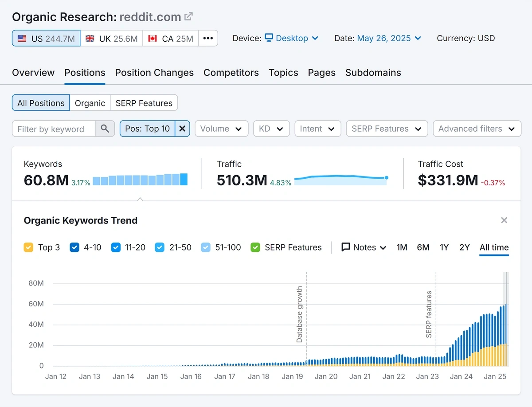Image resolution: width=532 pixels, height=407 pixels.
Task: Expand the SERP Features filter dropdown
Action: point(387,129)
